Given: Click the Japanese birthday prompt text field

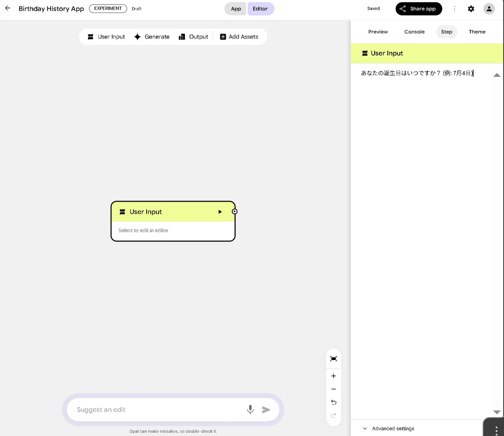Looking at the screenshot, I should [x=417, y=73].
